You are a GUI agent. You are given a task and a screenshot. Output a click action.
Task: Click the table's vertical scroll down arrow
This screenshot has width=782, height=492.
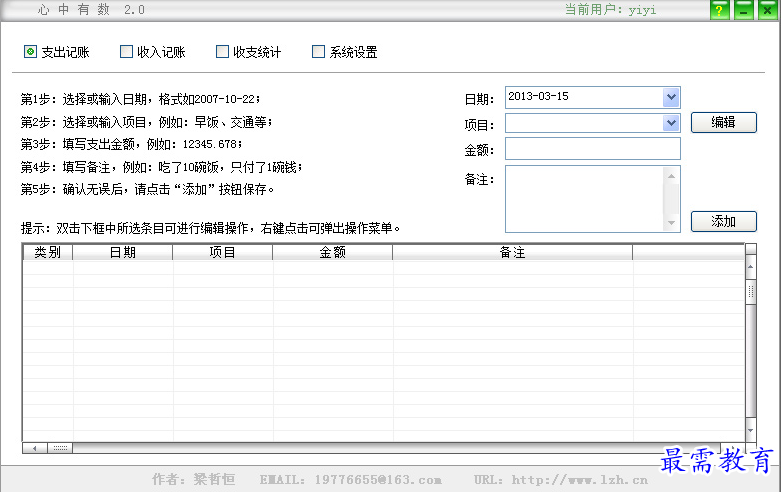751,430
